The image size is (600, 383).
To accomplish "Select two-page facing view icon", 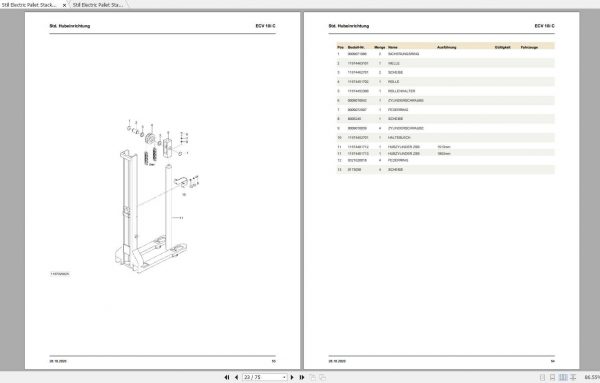I will [563, 377].
